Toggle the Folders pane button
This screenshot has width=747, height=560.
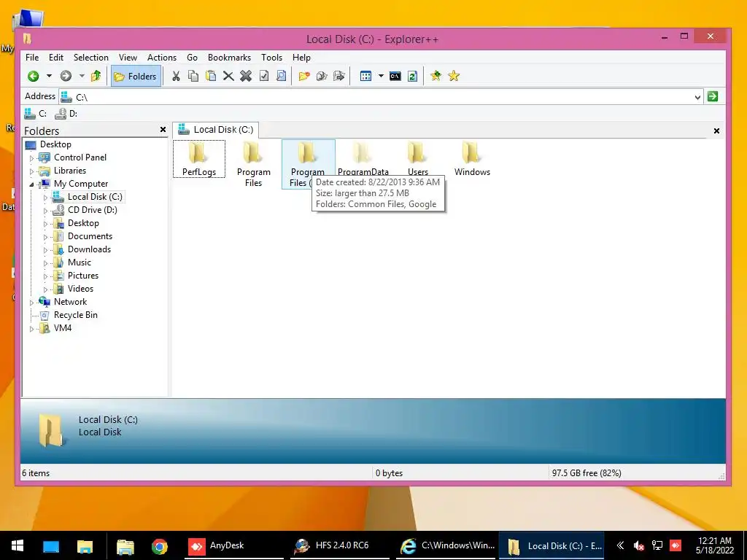pos(135,76)
